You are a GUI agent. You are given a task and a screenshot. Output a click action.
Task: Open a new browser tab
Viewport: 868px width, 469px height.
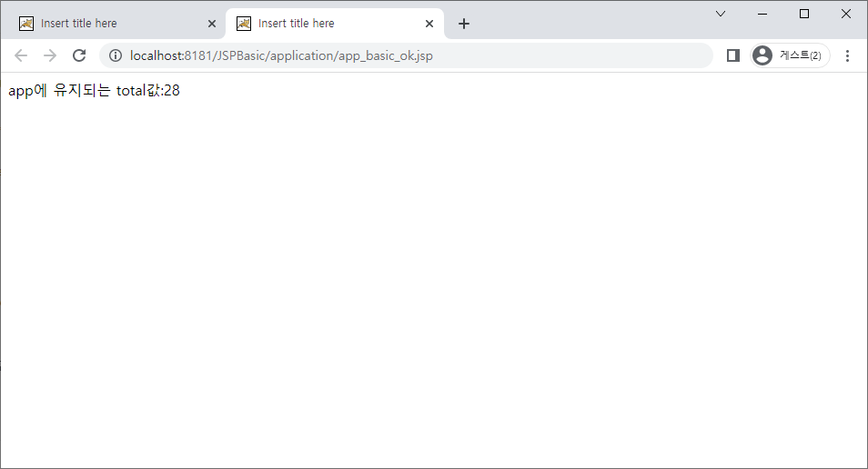click(464, 24)
